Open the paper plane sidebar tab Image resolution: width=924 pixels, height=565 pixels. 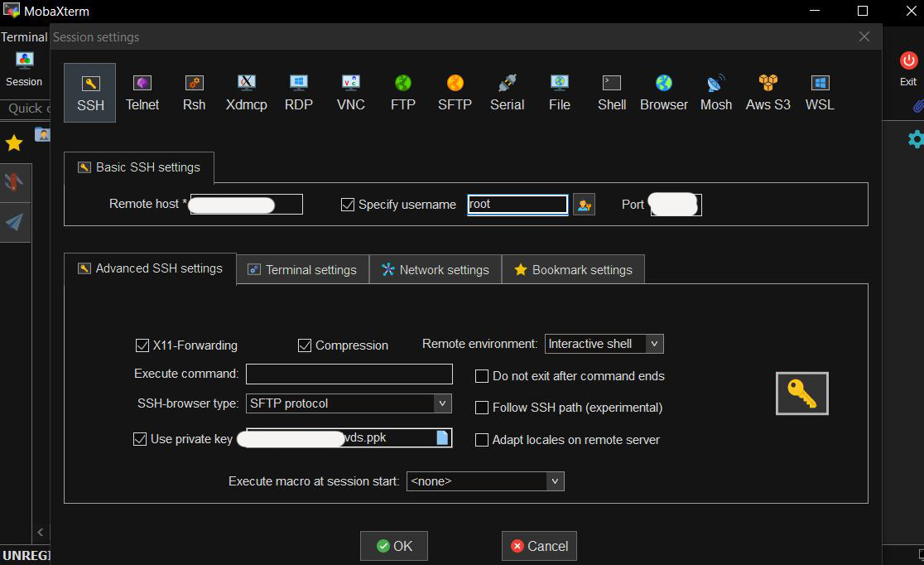[15, 222]
